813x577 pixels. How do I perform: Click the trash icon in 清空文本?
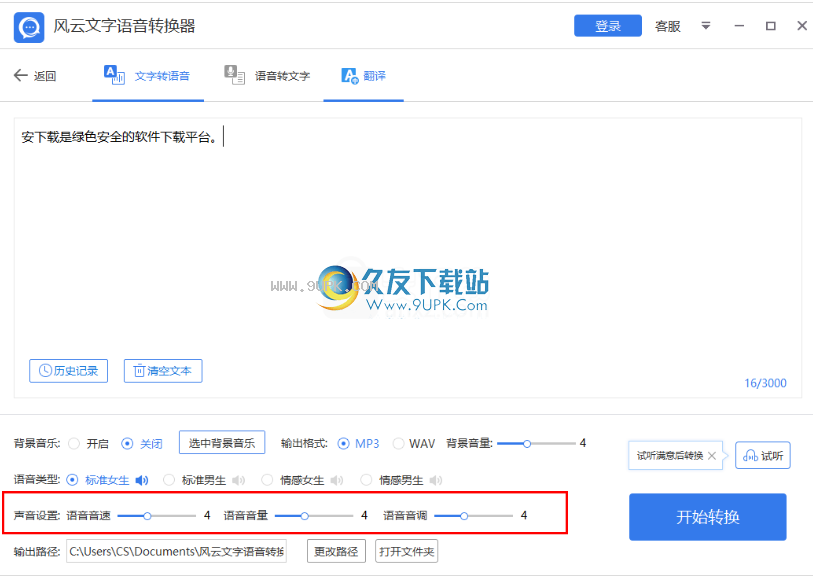139,370
